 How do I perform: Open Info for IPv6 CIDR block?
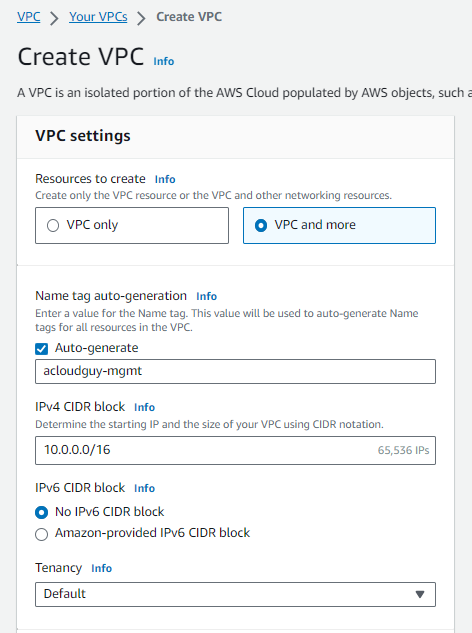tap(144, 488)
